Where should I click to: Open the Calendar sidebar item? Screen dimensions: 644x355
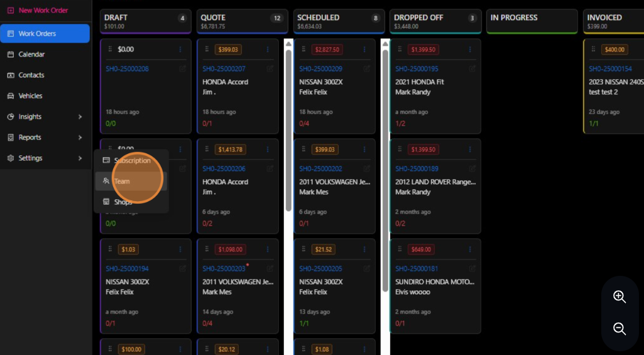tap(45, 54)
